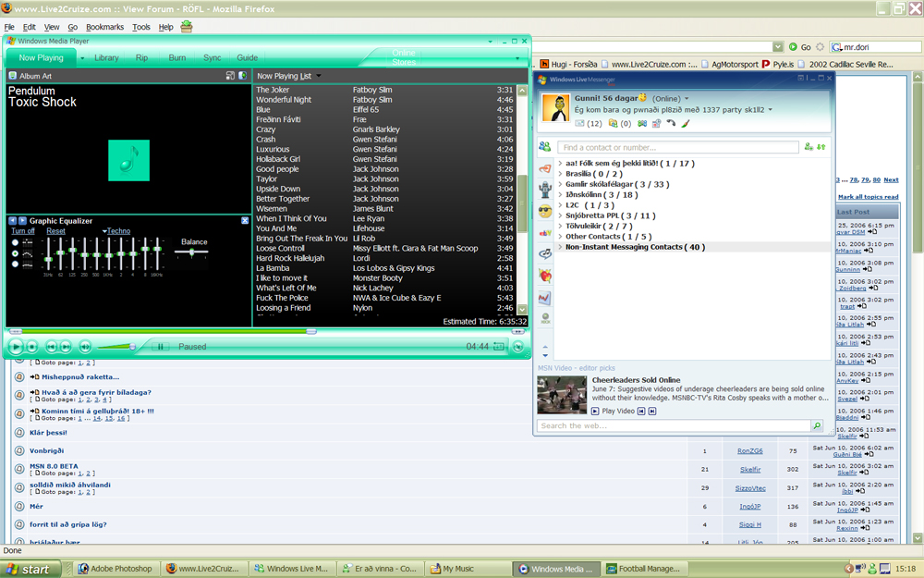
Task: Click the Find a contact or number field
Action: (677, 147)
